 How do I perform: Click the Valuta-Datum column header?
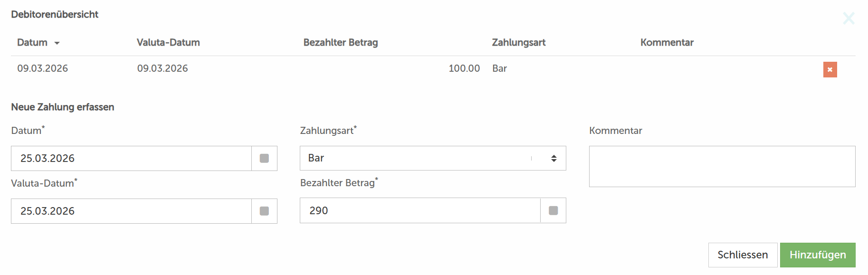tap(168, 43)
